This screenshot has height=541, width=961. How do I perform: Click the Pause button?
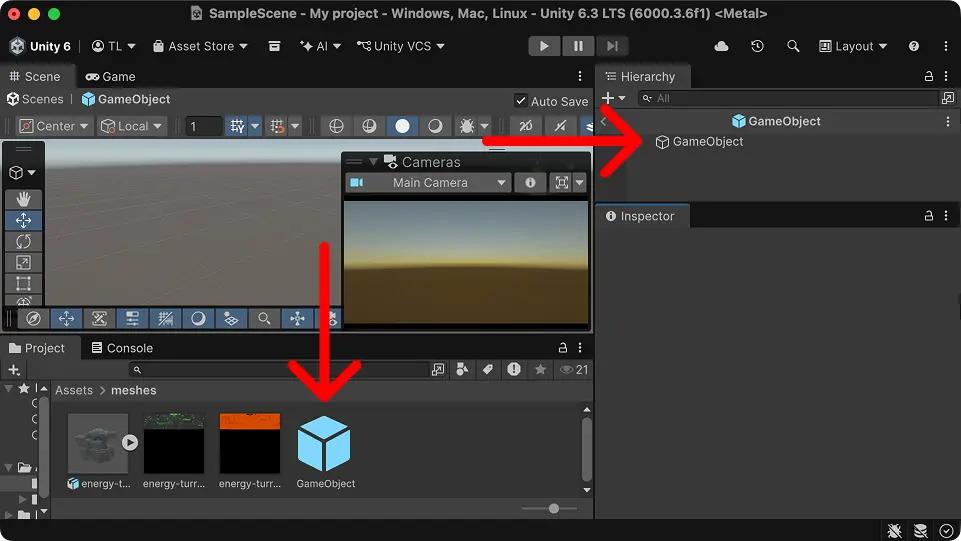578,46
